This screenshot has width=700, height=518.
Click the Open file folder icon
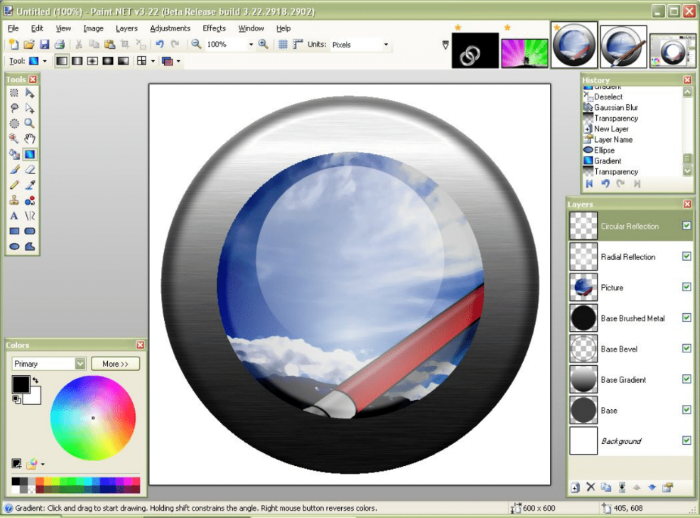pos(29,44)
